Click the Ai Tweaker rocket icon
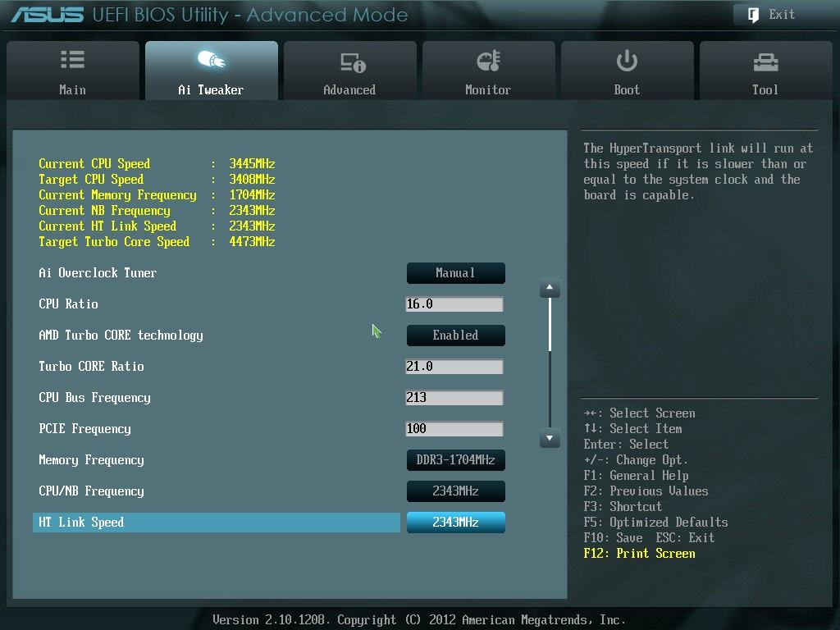 coord(211,59)
